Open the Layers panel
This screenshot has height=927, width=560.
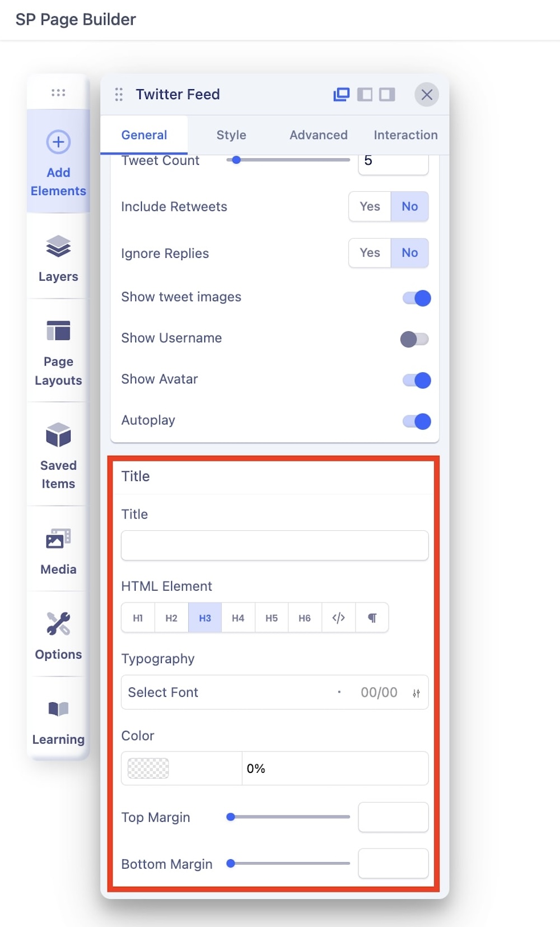(58, 258)
